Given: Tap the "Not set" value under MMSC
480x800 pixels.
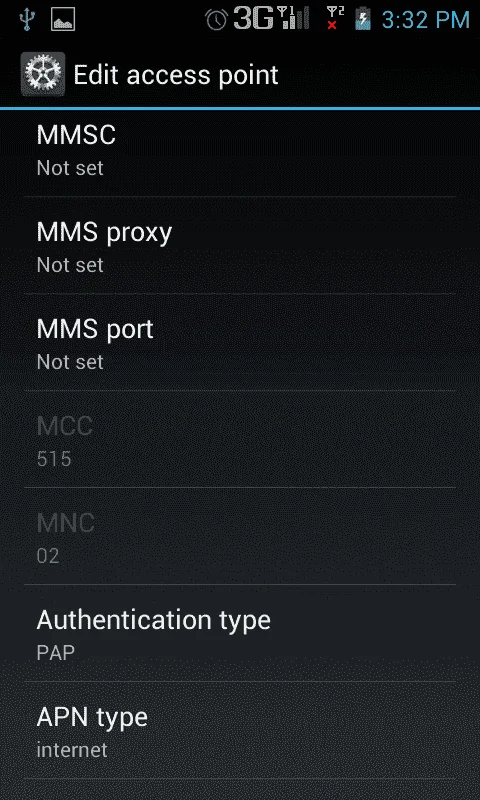Looking at the screenshot, I should (x=70, y=168).
